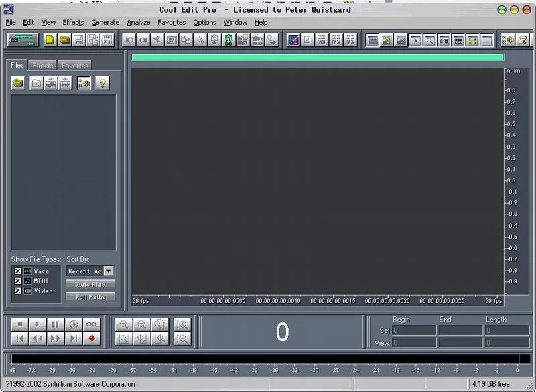
Task: Open the View menu
Action: point(48,23)
